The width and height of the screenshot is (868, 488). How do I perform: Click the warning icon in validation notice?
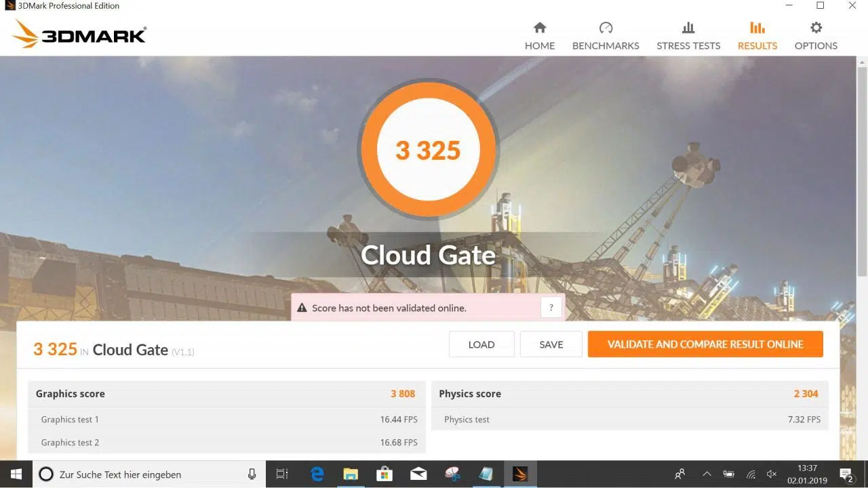coord(302,308)
